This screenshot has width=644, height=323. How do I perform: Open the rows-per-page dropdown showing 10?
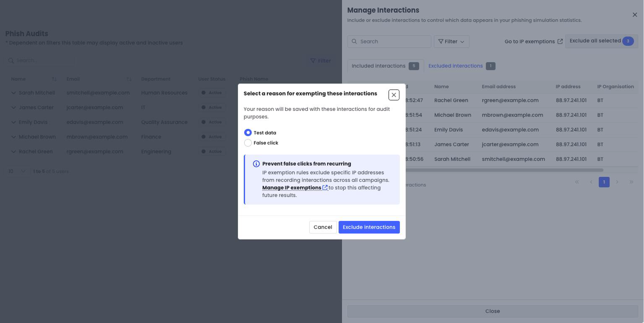17,171
